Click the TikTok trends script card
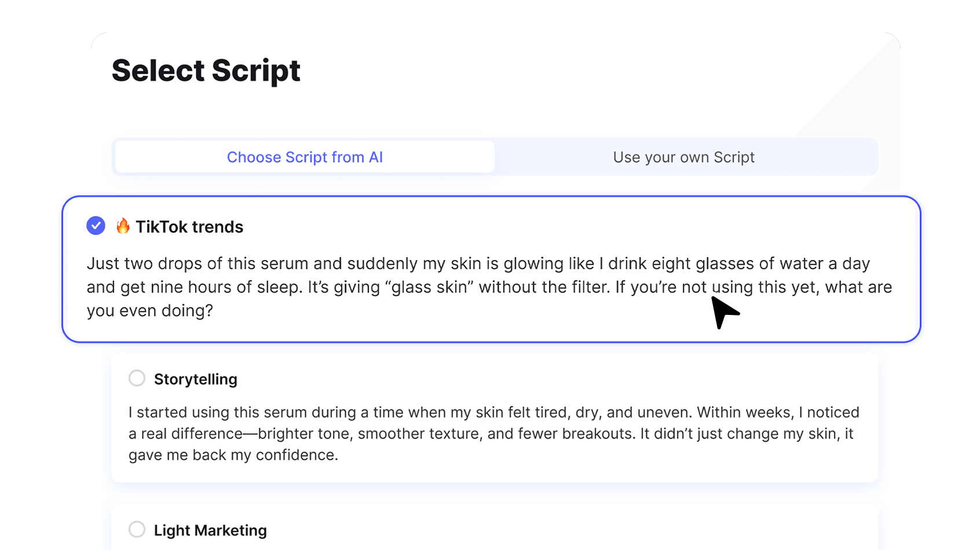This screenshot has height=550, width=980. pos(491,269)
